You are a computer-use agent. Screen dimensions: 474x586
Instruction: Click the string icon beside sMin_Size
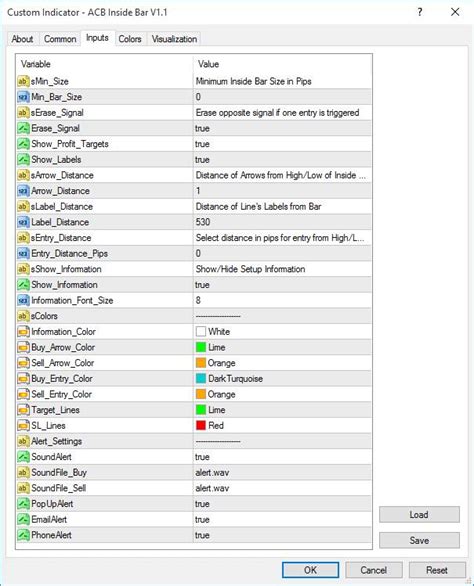pyautogui.click(x=23, y=81)
